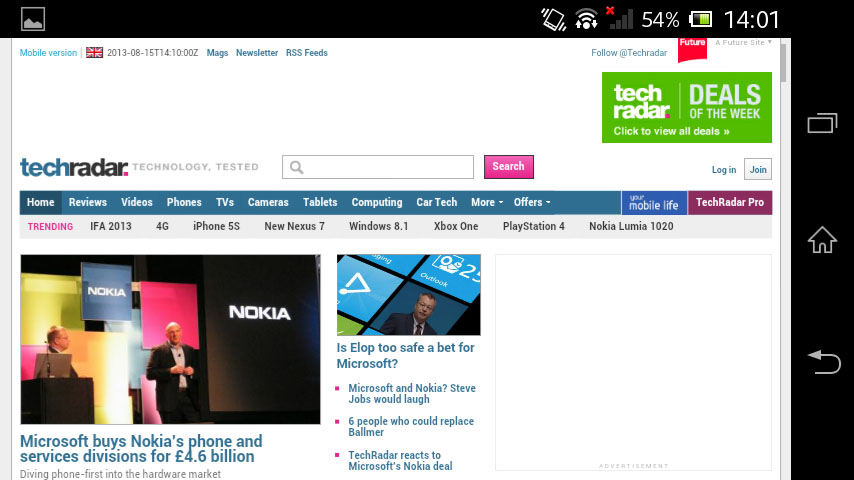Open the Your Mobile Life tab
The width and height of the screenshot is (854, 480).
pyautogui.click(x=654, y=203)
